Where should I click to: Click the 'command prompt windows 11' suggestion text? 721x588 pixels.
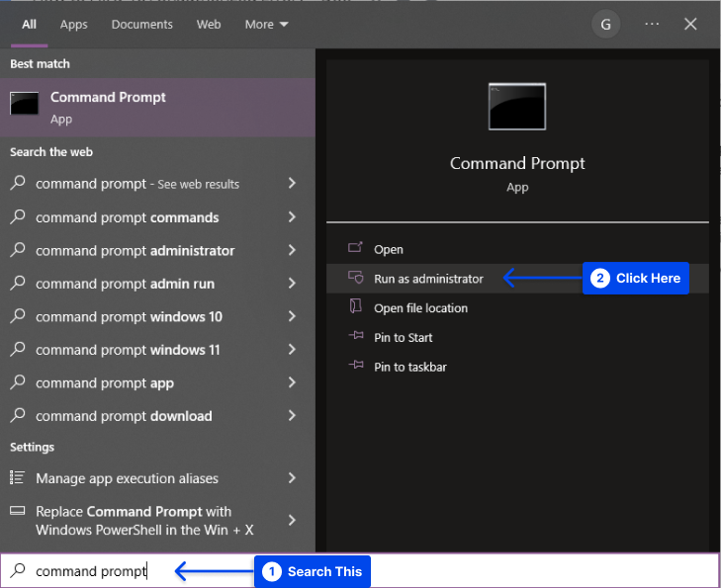pyautogui.click(x=128, y=350)
